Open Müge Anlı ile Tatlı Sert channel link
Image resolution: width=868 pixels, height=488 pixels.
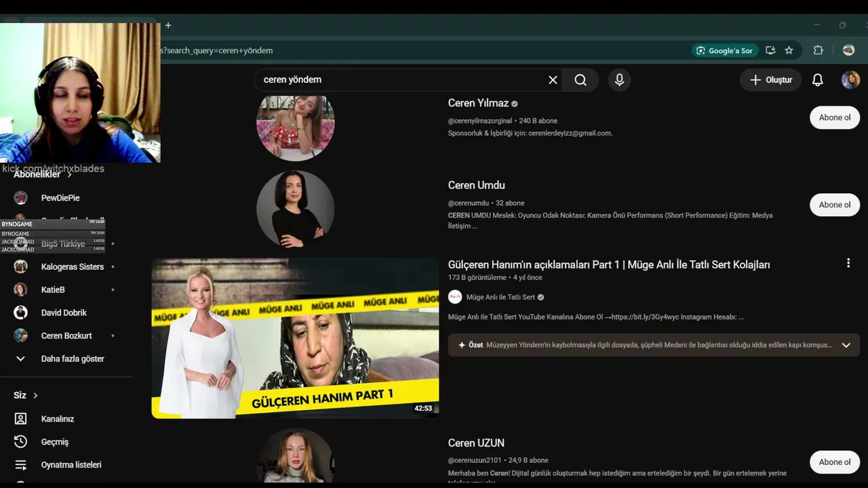pos(500,298)
